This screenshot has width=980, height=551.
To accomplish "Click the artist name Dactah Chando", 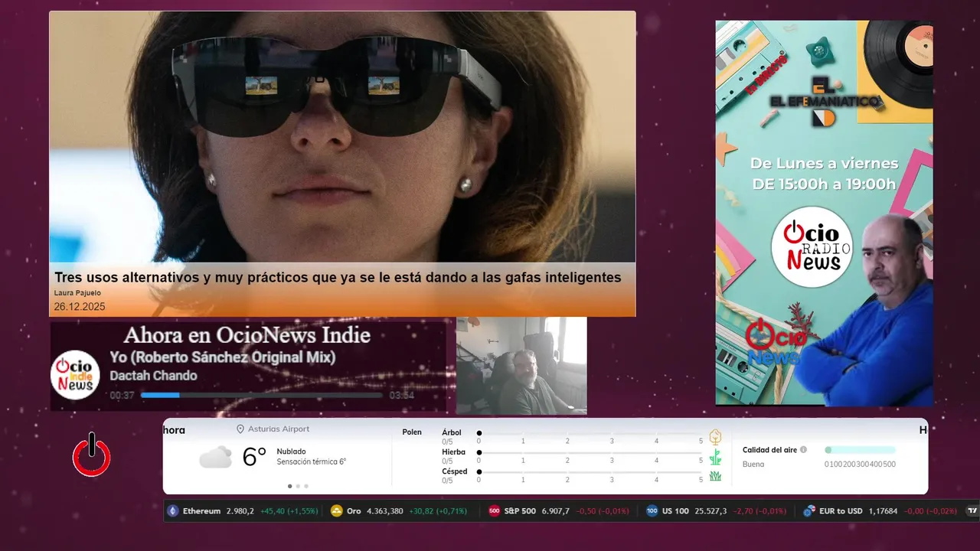I will pyautogui.click(x=153, y=376).
